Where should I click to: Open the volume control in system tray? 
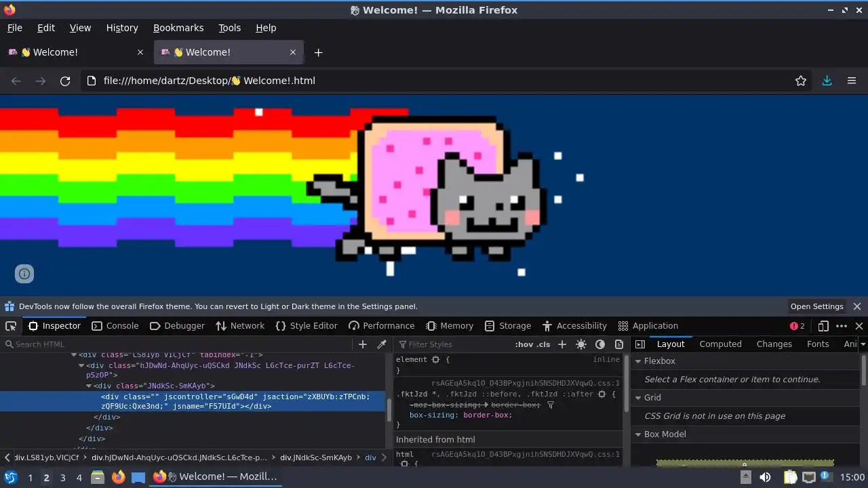(765, 477)
